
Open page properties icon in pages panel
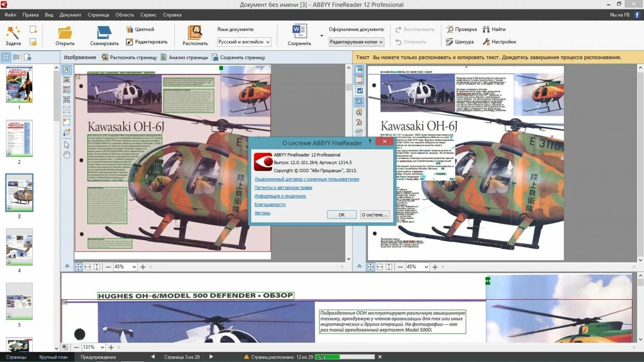pyautogui.click(x=27, y=57)
